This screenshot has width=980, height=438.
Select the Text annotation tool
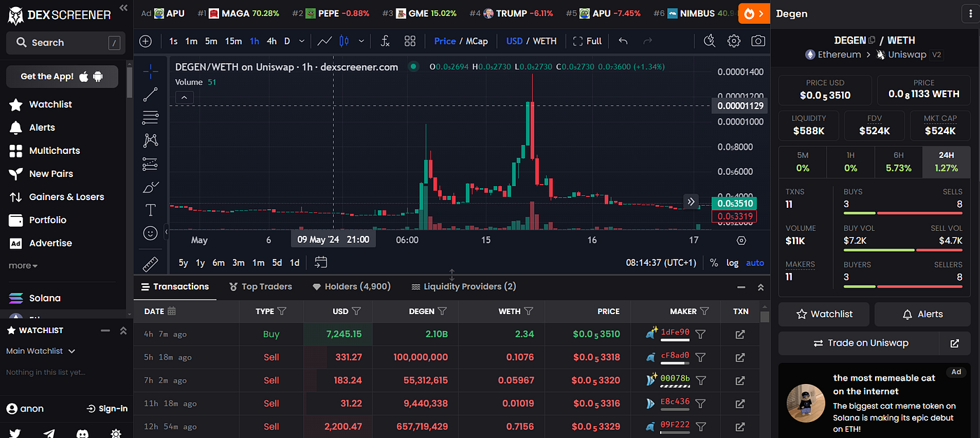coord(150,210)
